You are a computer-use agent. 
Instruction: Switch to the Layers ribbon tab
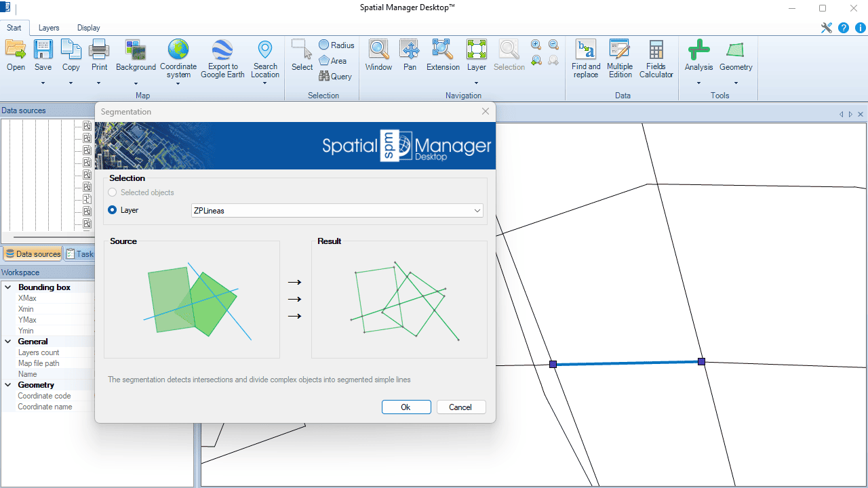(49, 28)
